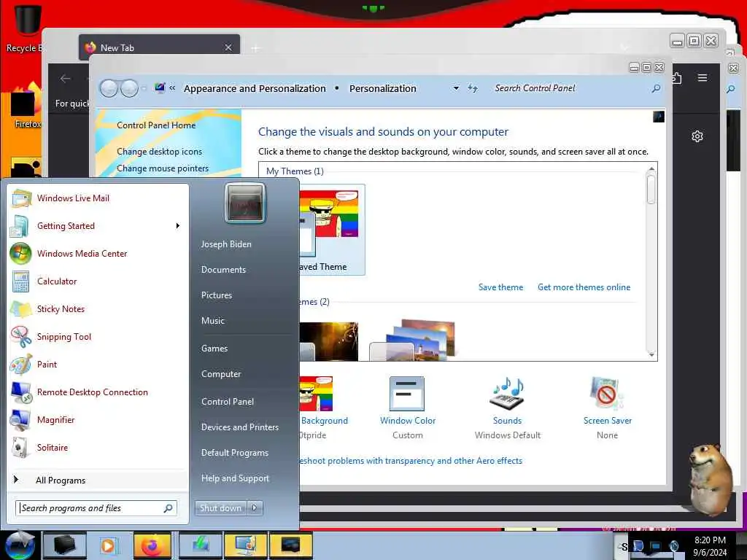Select Games in Start menu
Image resolution: width=747 pixels, height=560 pixels.
click(x=214, y=349)
